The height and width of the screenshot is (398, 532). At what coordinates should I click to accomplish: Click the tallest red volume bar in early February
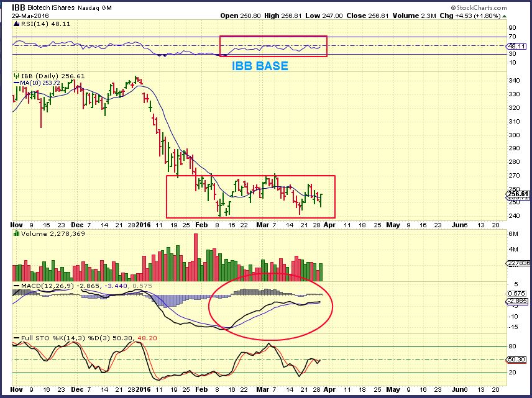coord(195,257)
